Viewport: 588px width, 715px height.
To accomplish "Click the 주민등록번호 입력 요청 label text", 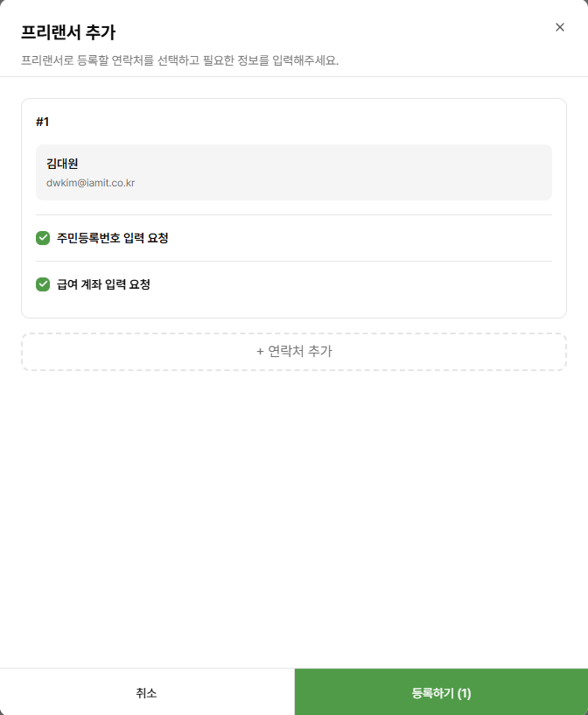I will click(x=113, y=238).
